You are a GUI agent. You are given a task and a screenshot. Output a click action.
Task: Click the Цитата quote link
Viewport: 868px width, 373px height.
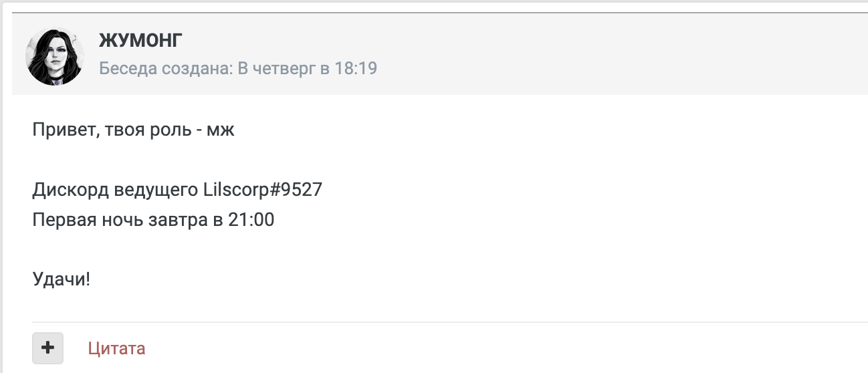click(x=116, y=348)
